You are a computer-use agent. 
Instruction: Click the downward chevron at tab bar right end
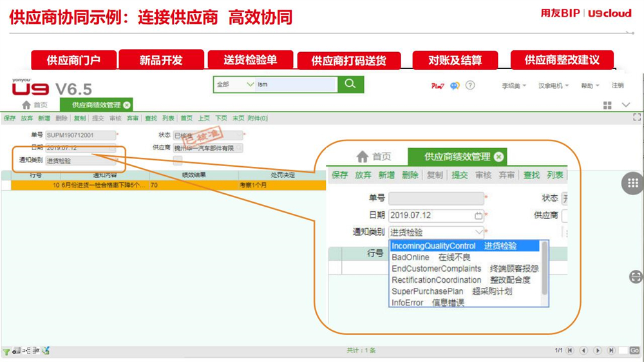pos(625,105)
